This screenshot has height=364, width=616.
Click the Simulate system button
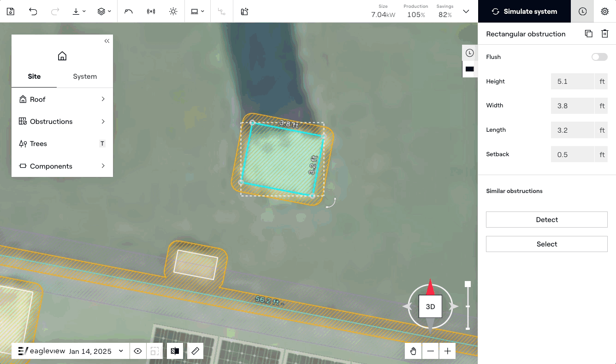click(x=524, y=12)
